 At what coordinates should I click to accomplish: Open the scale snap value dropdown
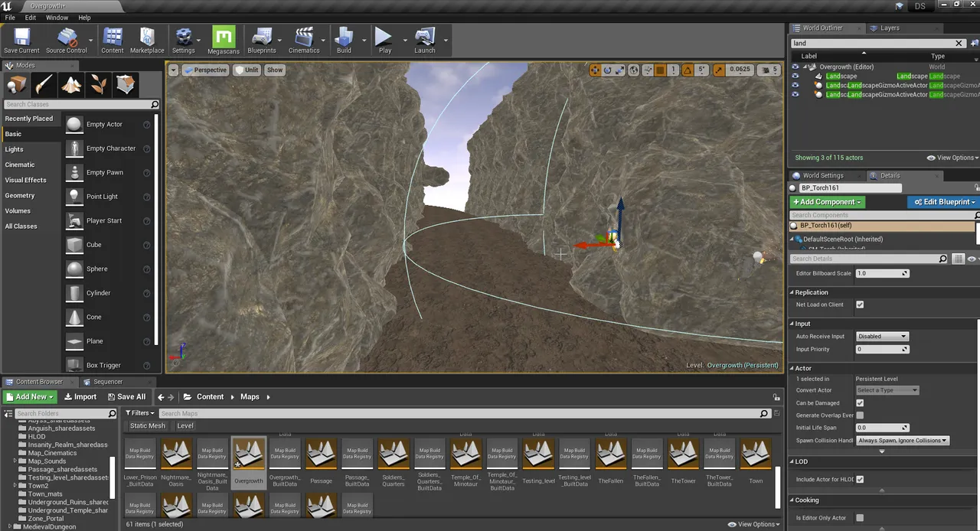tap(740, 70)
